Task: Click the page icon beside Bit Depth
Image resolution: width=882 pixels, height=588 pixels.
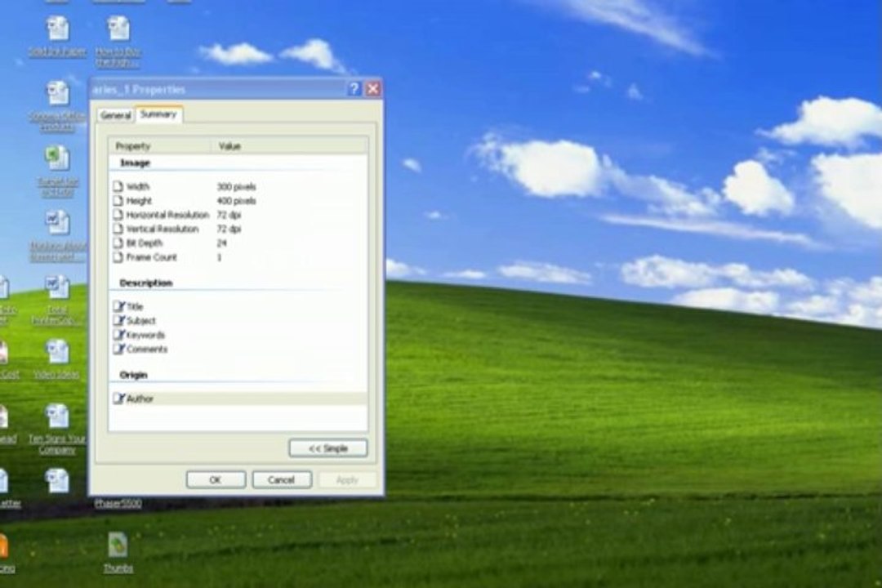Action: (x=118, y=243)
